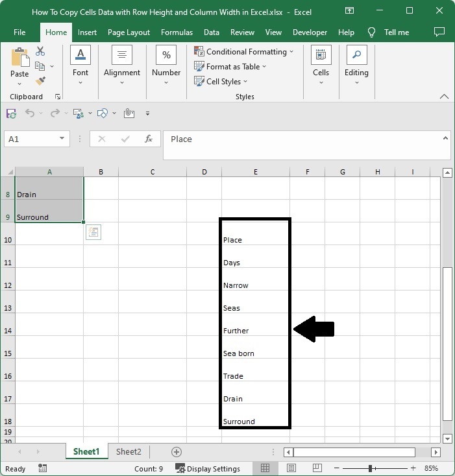This screenshot has width=455, height=476.
Task: Cut selection with the scissors icon
Action: [x=40, y=51]
